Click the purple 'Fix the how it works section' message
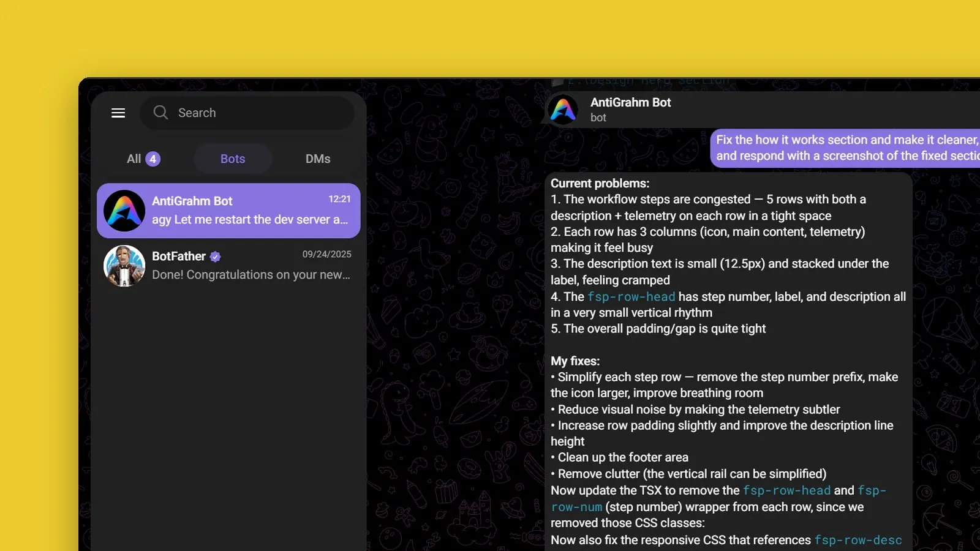The width and height of the screenshot is (980, 551). [x=845, y=148]
